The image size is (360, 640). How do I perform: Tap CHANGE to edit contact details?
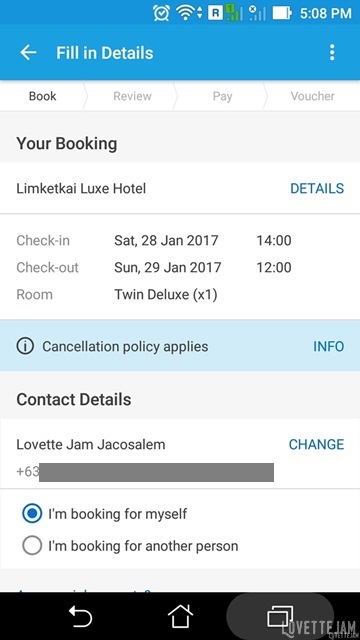click(x=316, y=444)
